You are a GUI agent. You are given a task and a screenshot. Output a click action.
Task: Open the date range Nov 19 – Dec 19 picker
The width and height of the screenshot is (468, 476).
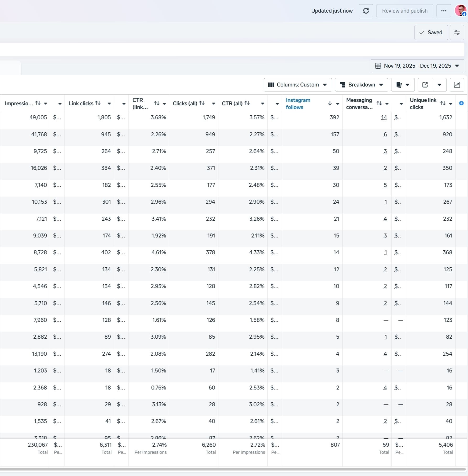(x=417, y=66)
